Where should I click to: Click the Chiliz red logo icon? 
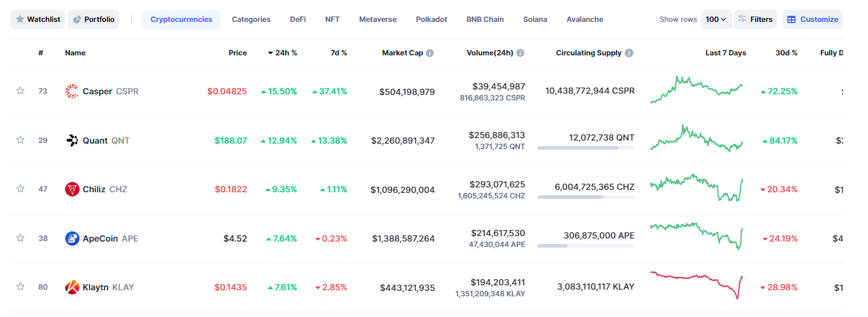72,189
